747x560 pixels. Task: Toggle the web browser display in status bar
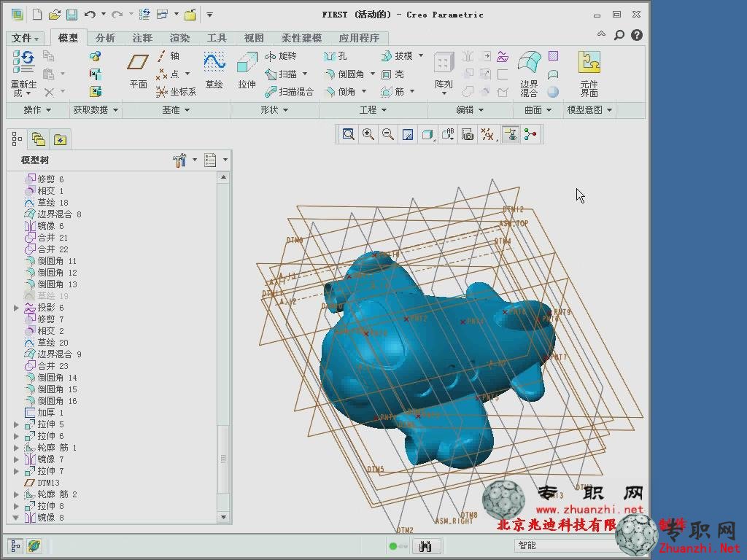(34, 545)
